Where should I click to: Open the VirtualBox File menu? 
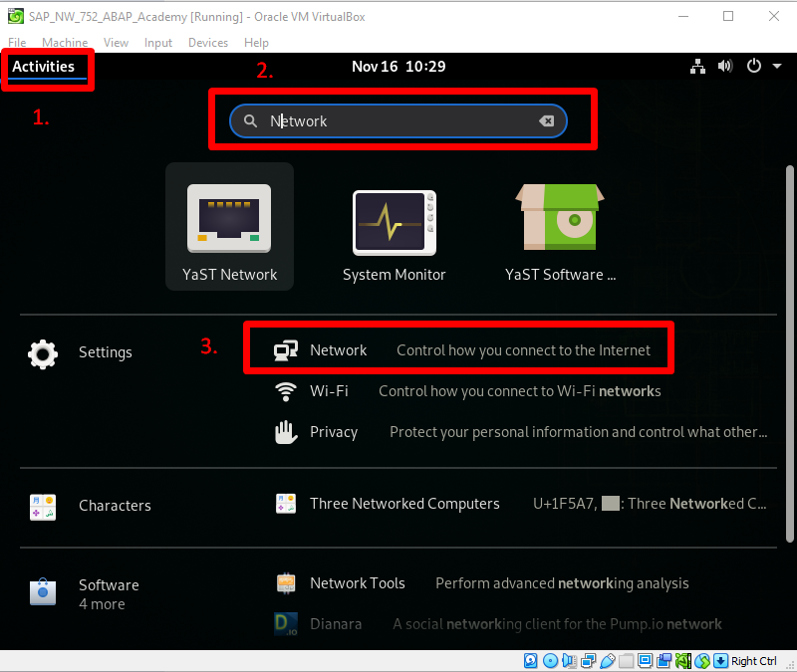coord(17,43)
